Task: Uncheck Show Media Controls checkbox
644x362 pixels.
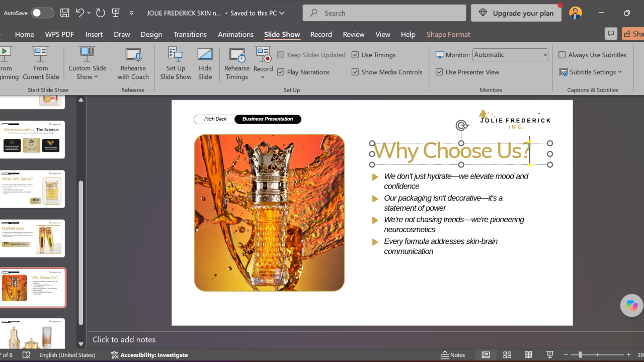Action: pos(355,72)
